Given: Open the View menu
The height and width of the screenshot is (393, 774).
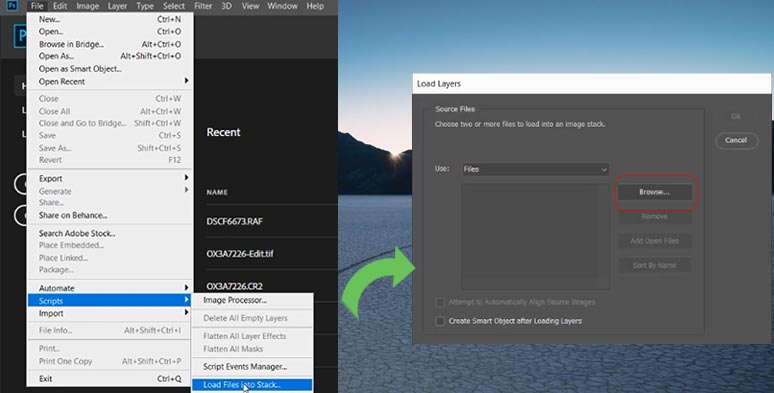Looking at the screenshot, I should point(250,6).
